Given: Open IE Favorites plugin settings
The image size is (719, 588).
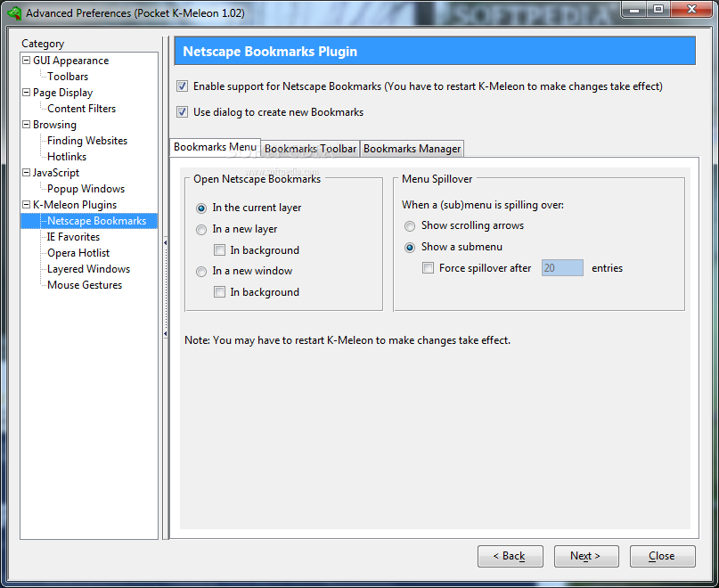Looking at the screenshot, I should pyautogui.click(x=73, y=237).
